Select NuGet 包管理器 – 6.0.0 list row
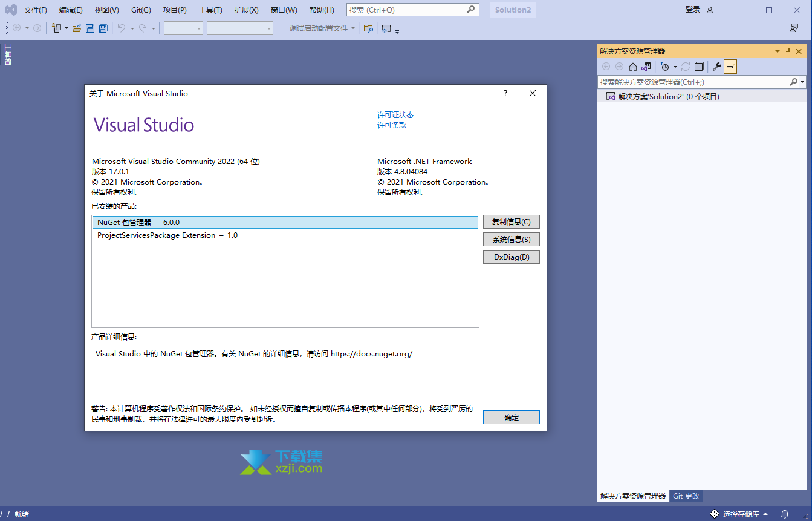Screen dimensions: 812x521 (x=285, y=223)
